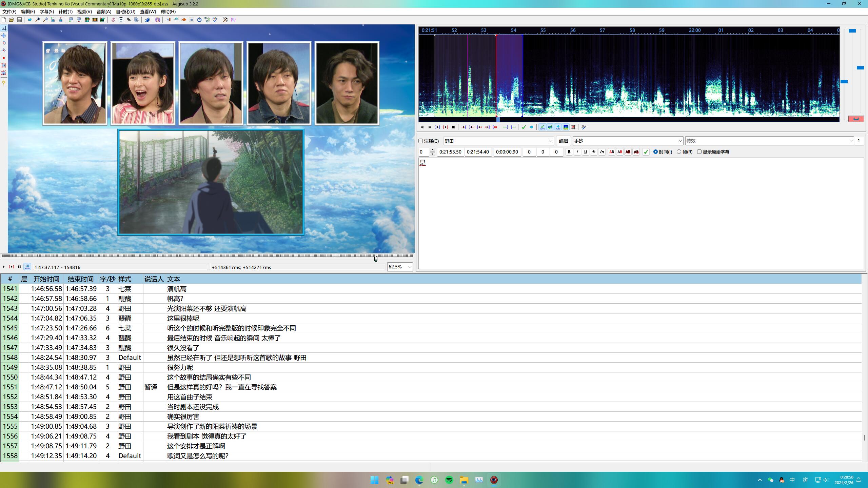The height and width of the screenshot is (488, 868).
Task: Click the video seek bar handle
Action: pos(376,259)
